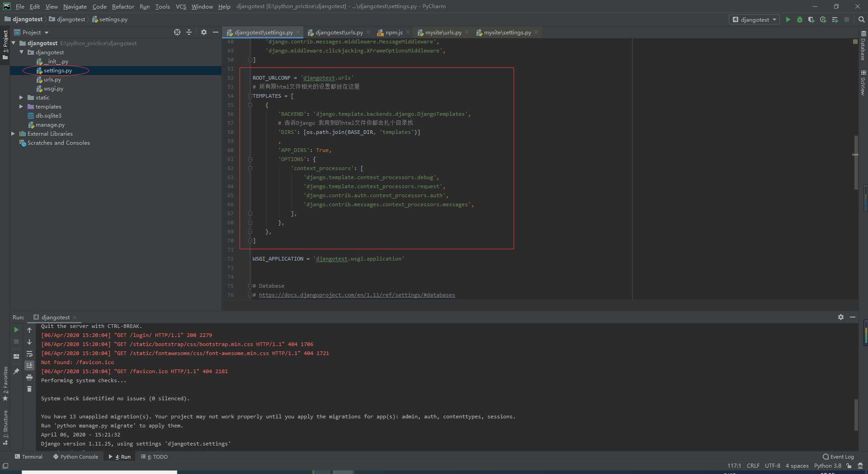The height and width of the screenshot is (474, 868).
Task: Open the Event Log
Action: [x=839, y=457]
